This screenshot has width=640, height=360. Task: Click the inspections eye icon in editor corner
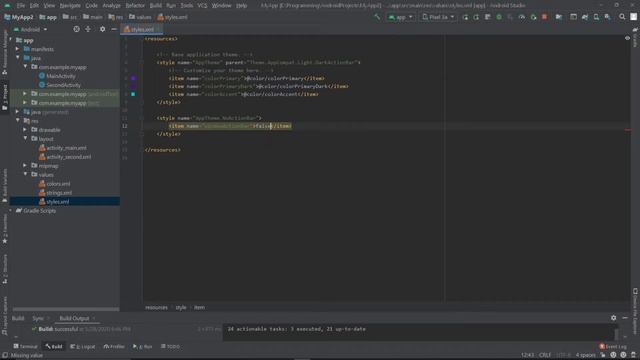[x=627, y=38]
